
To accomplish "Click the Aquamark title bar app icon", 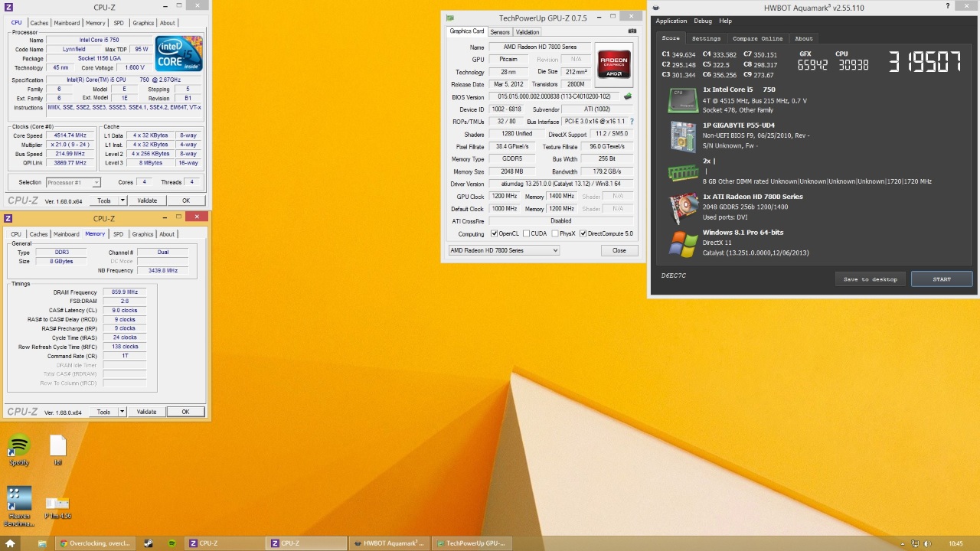I will click(656, 8).
